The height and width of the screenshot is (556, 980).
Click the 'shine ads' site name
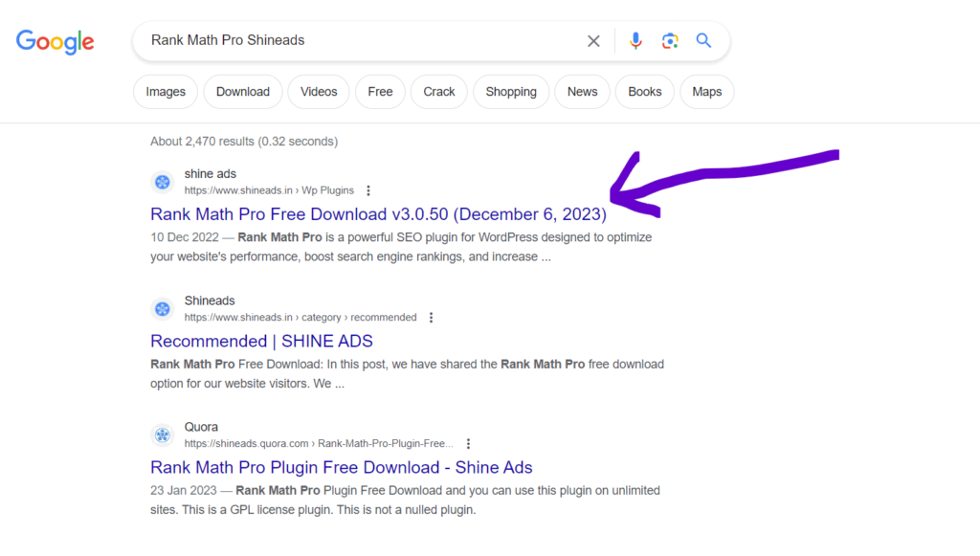click(x=210, y=173)
